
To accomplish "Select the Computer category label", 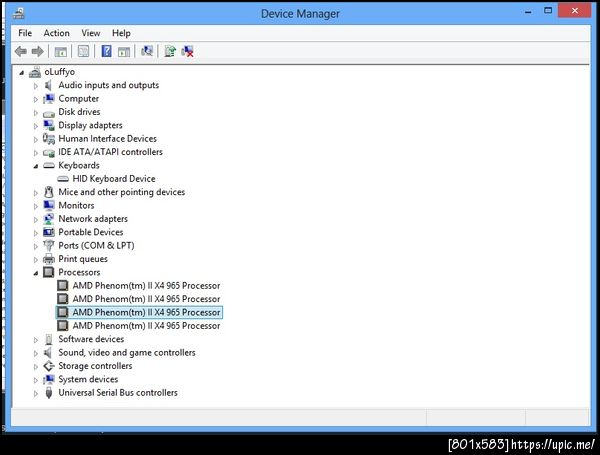I will (78, 98).
